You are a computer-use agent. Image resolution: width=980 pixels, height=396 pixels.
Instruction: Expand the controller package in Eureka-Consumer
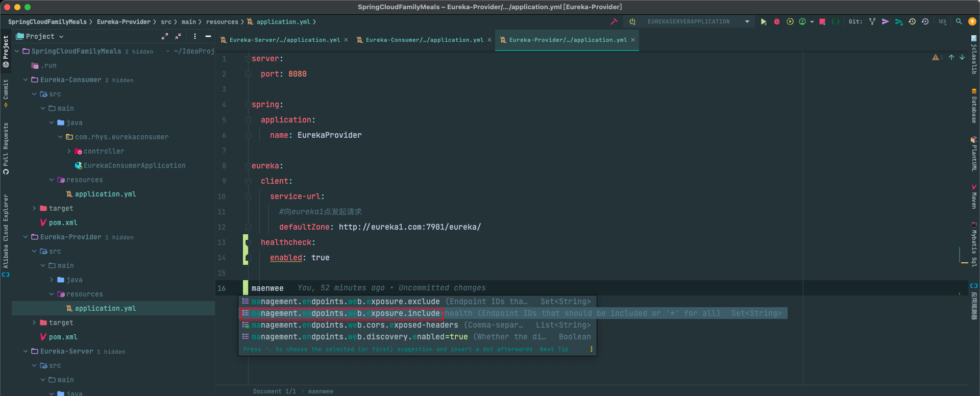pos(69,151)
